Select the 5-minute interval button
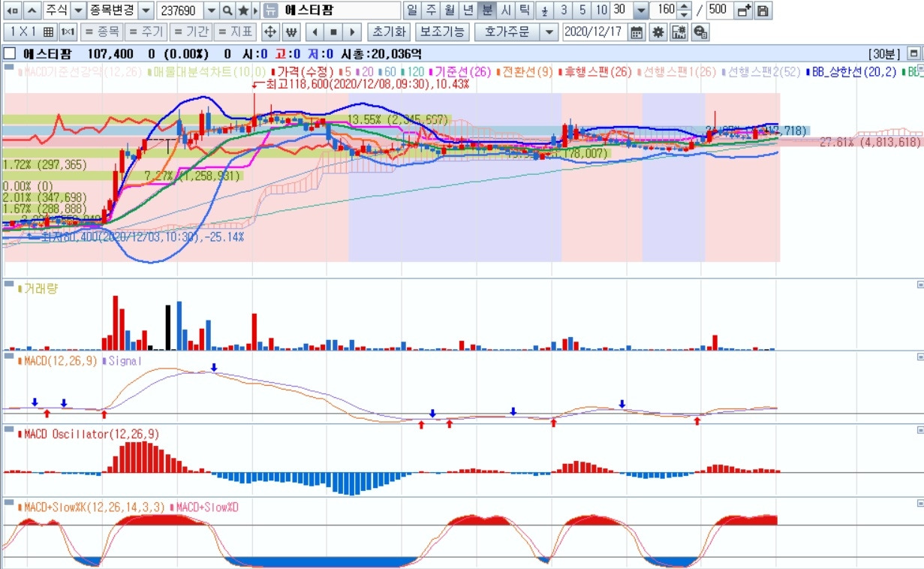This screenshot has width=924, height=569. click(583, 11)
